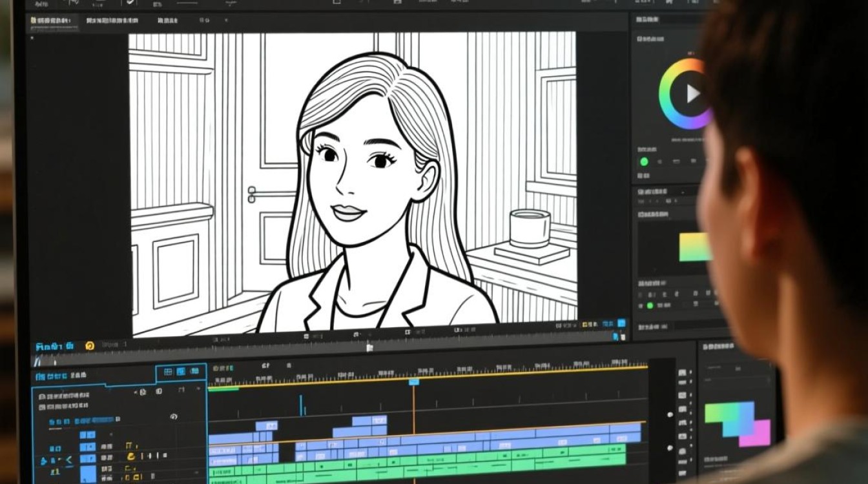Toggle the green circle indicator below the color wheel
868x484 pixels.
644,161
